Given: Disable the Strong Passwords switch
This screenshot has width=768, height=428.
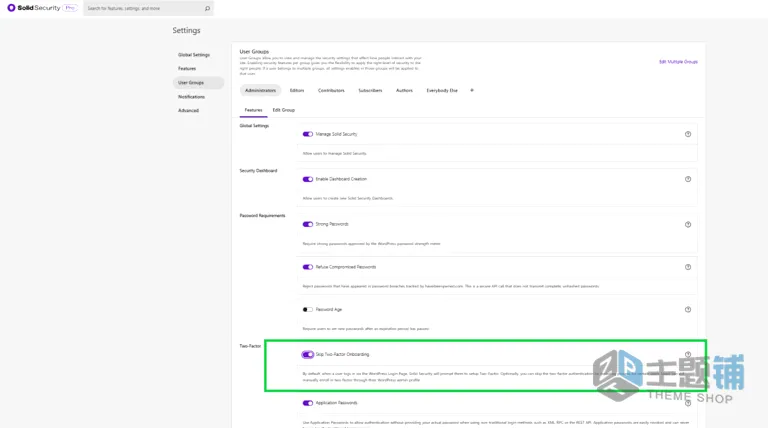Looking at the screenshot, I should [308, 224].
